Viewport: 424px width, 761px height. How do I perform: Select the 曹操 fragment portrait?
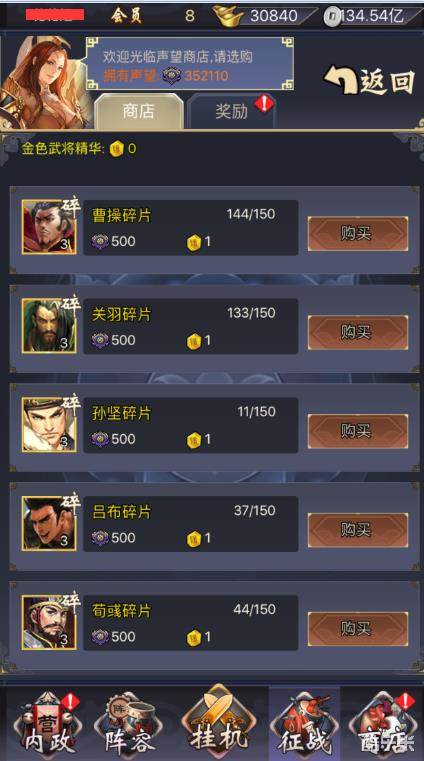(x=49, y=227)
